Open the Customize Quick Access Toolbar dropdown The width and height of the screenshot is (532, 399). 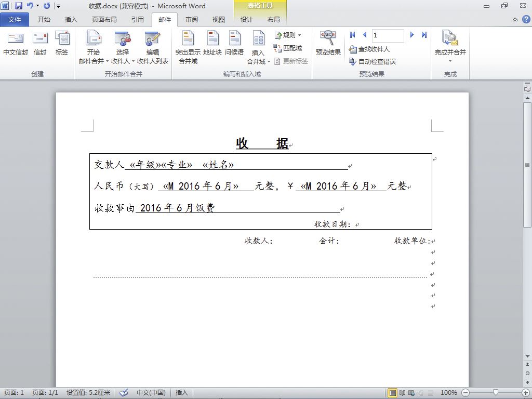(58, 6)
